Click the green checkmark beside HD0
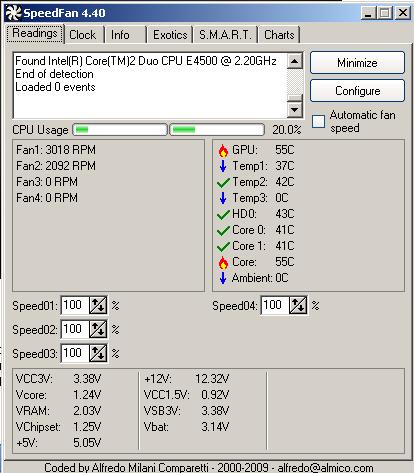This screenshot has width=414, height=473. [223, 214]
